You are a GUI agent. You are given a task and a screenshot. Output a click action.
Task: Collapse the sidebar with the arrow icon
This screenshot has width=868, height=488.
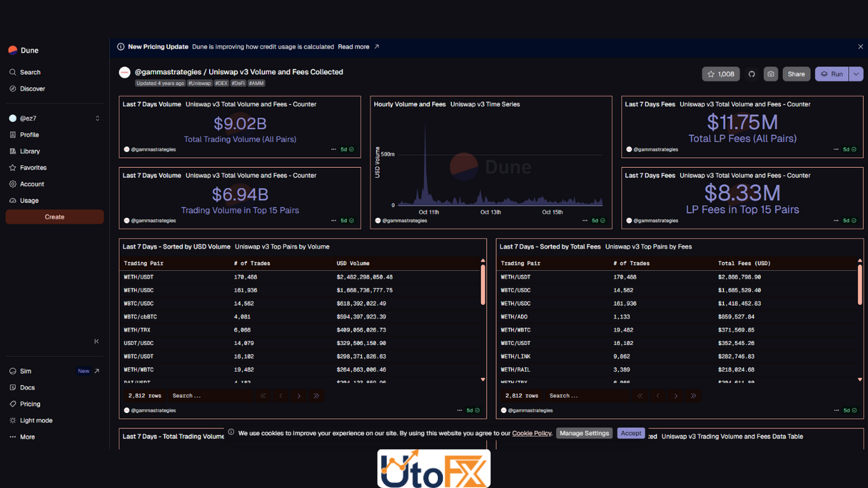(97, 341)
